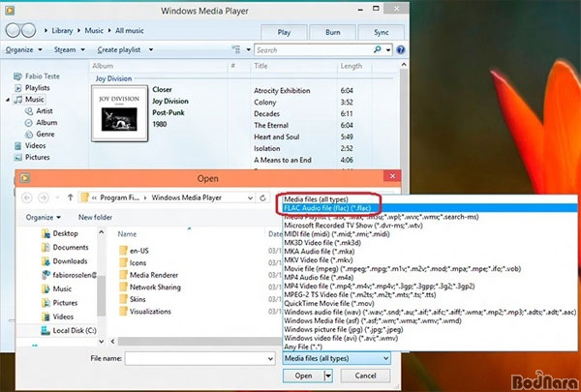Go up one folder level
Image resolution: width=581 pixels, height=392 pixels.
click(x=70, y=197)
